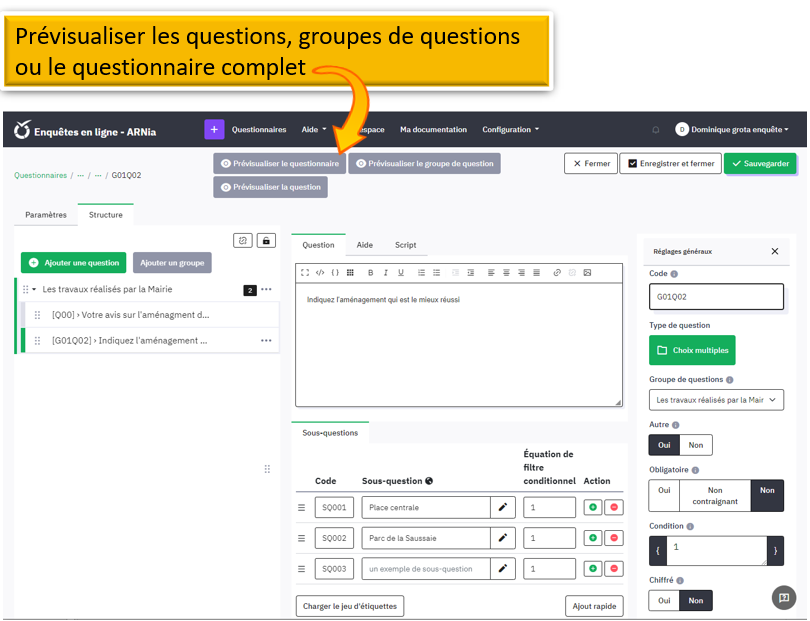Screen dimensions: 810x621
Task: Close the Réglages généraux panel
Action: (774, 251)
